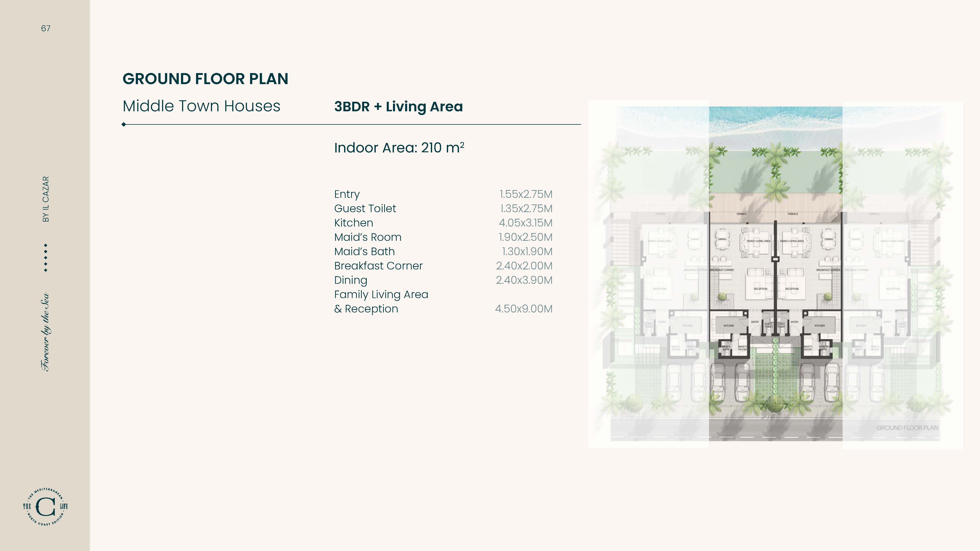Select the 2.40x3.90M dimension value
The height and width of the screenshot is (551, 980).
click(x=524, y=280)
